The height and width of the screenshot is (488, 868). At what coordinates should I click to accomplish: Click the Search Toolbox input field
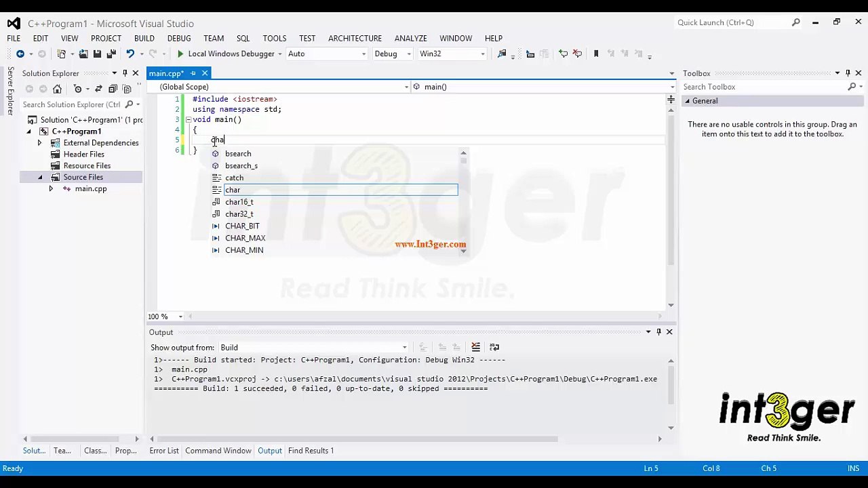tap(763, 87)
